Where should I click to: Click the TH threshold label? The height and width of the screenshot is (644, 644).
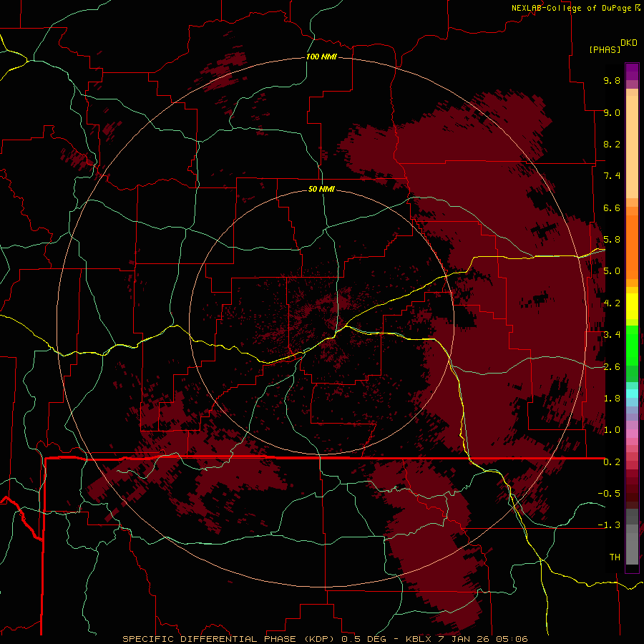coord(615,557)
